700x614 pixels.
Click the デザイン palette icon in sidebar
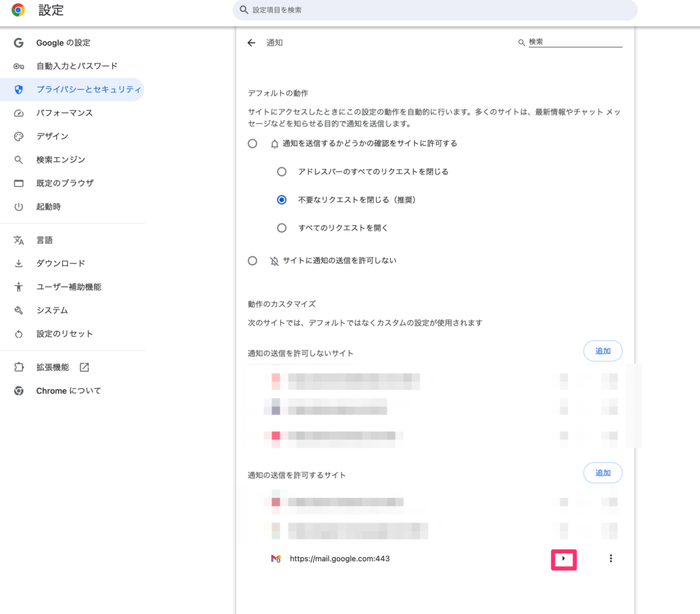[x=18, y=136]
